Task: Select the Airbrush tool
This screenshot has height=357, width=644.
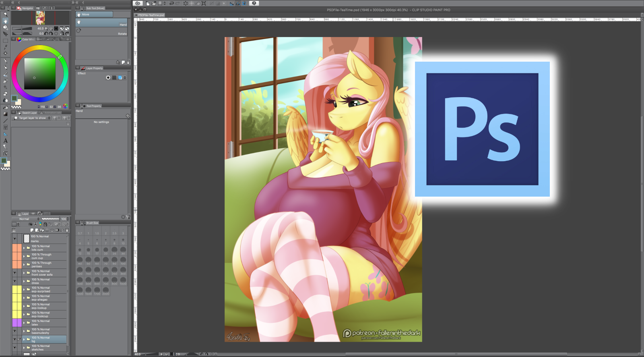Action: 5,81
